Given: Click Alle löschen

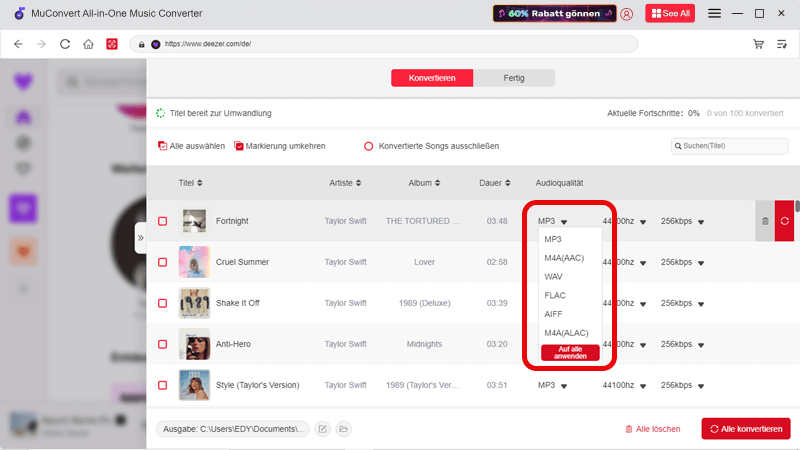Looking at the screenshot, I should (653, 429).
